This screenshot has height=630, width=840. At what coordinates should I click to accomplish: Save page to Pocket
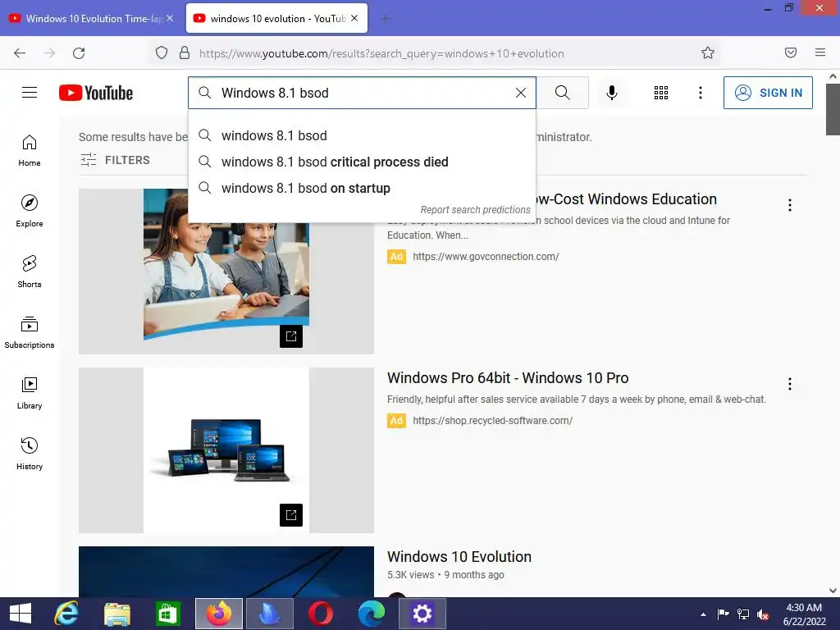click(x=791, y=52)
